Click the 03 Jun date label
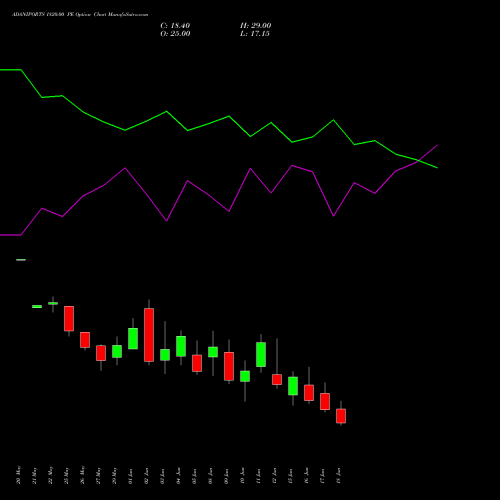This screenshot has width=500, height=500. (162, 476)
